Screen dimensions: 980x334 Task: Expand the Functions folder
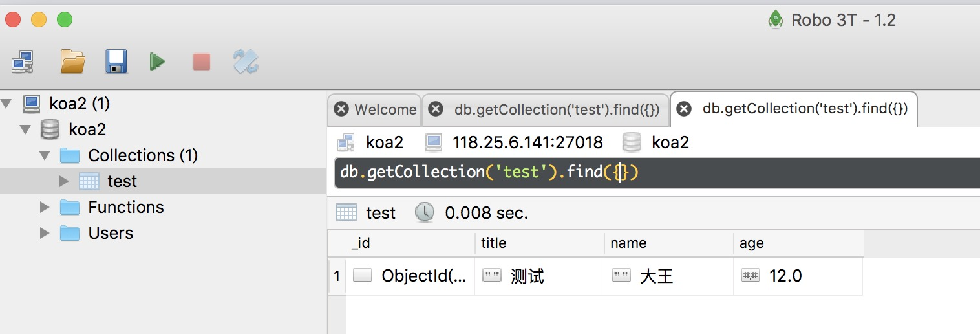click(x=45, y=207)
